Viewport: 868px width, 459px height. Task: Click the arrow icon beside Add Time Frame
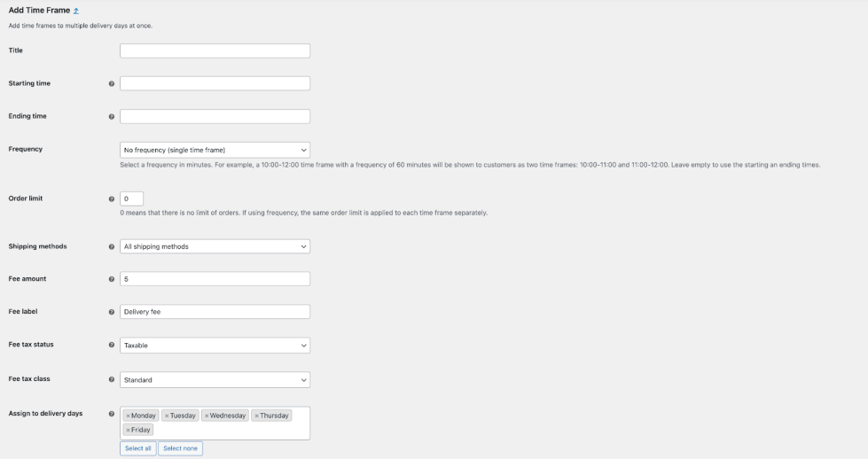pyautogui.click(x=75, y=11)
